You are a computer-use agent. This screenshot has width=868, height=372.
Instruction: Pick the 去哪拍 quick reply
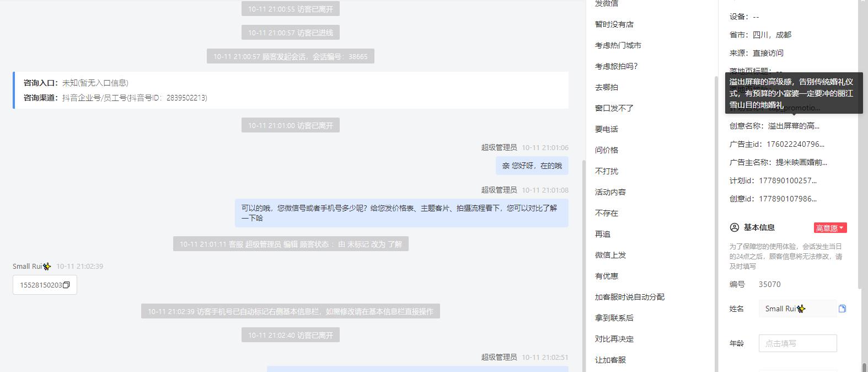click(x=607, y=87)
